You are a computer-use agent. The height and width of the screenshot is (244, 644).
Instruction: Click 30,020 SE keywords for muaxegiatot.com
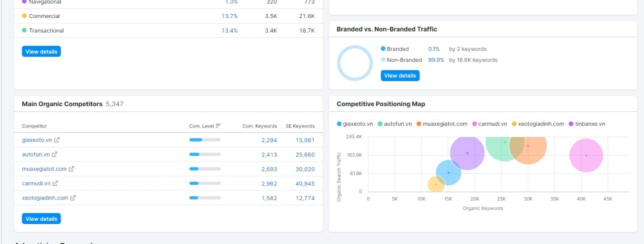[x=305, y=169]
